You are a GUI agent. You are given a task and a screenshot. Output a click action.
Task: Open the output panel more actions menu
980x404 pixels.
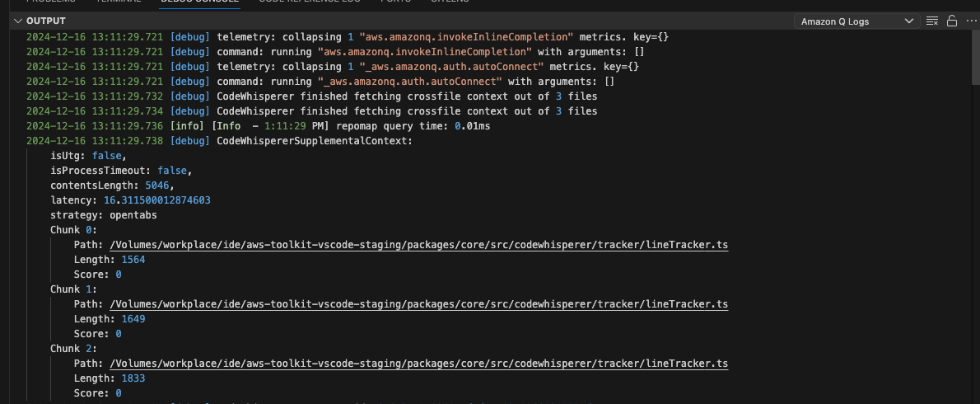coord(971,21)
